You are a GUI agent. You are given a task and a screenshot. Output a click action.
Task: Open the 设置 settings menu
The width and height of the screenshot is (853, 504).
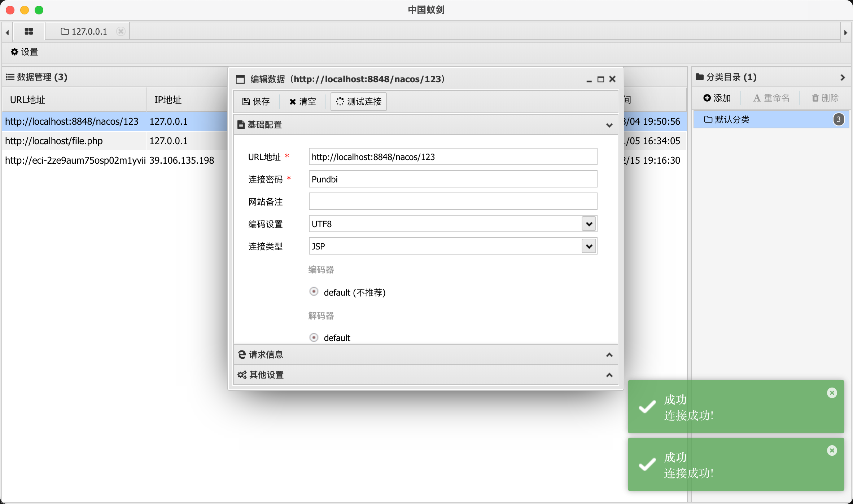(25, 52)
